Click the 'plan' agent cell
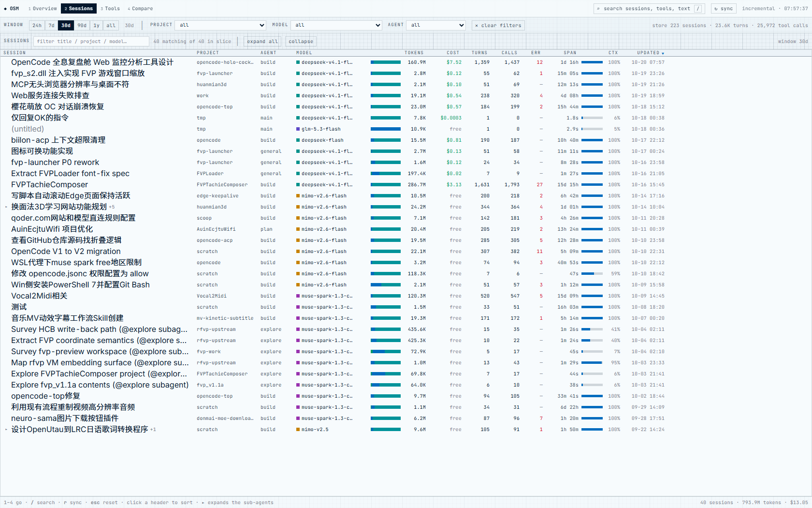Image resolution: width=812 pixels, height=508 pixels. pyautogui.click(x=266, y=229)
